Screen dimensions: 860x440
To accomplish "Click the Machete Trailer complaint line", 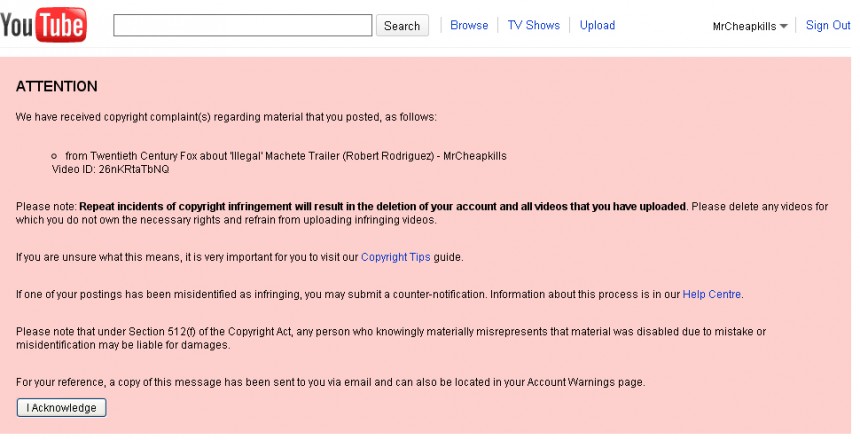I will coord(292,156).
